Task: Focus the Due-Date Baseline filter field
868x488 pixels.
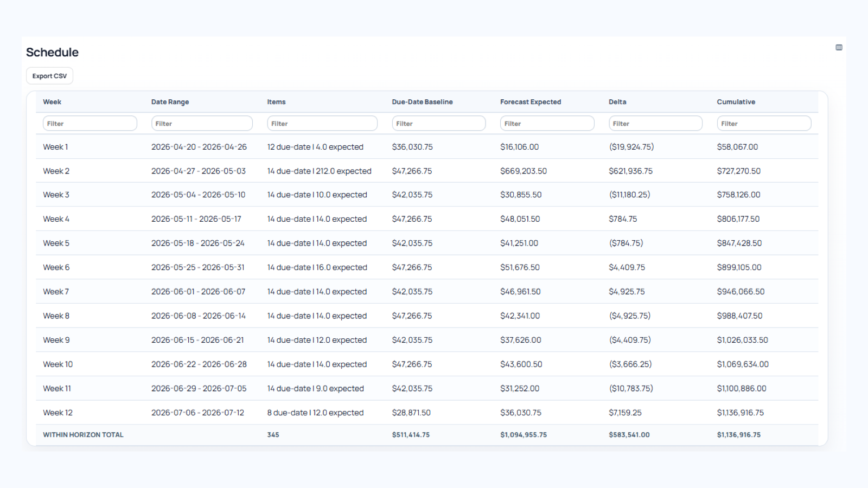Action: pos(438,124)
